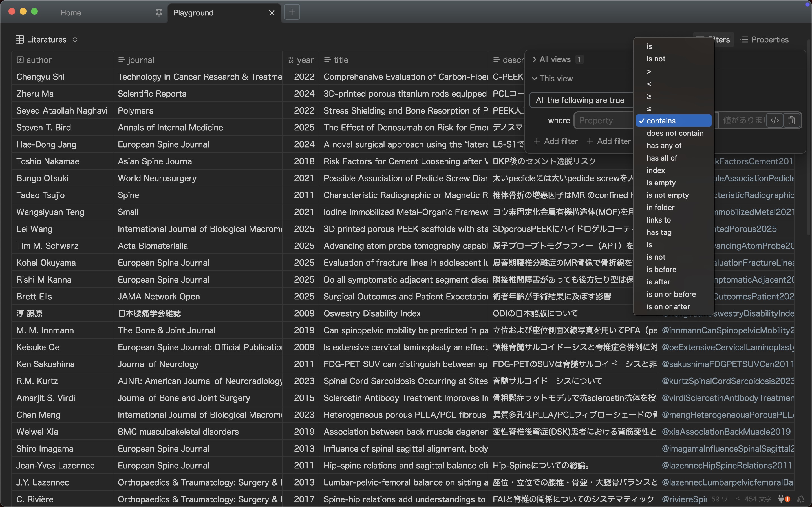
Task: Click the Literatures table view icon
Action: click(19, 39)
